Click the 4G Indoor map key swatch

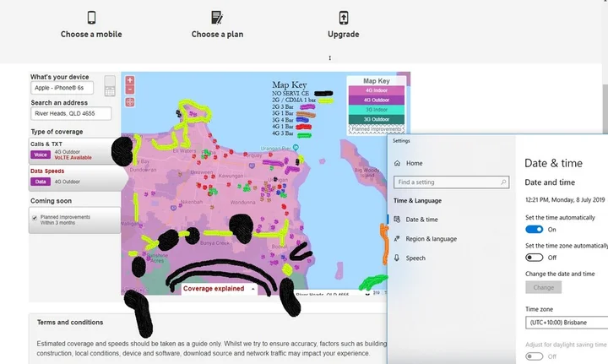(376, 90)
